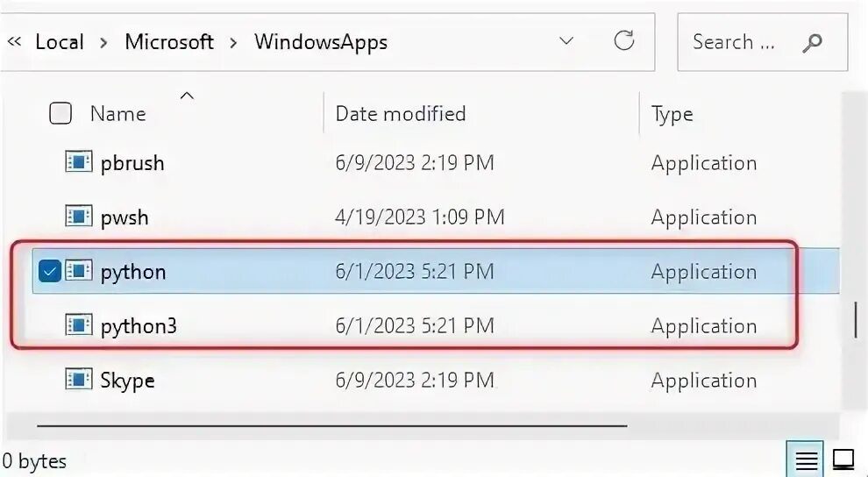The height and width of the screenshot is (477, 868).
Task: Navigate to Local breadcrumb folder
Action: point(60,41)
